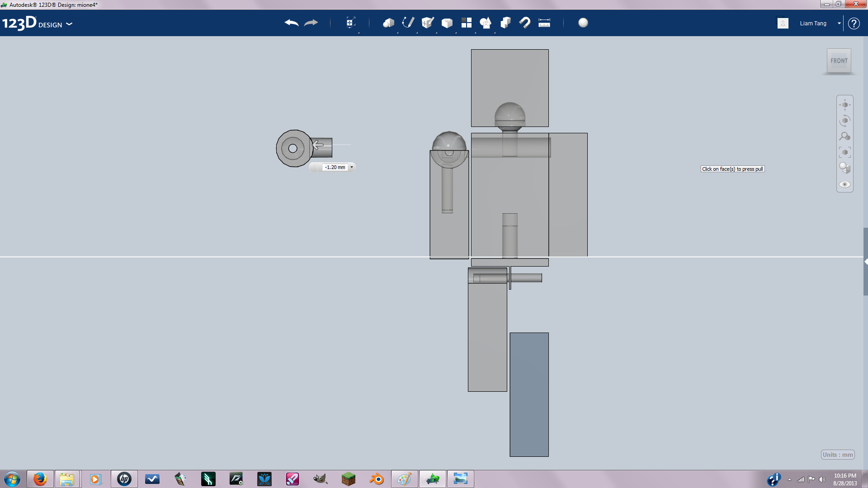Open the Action Center flag icon
The width and height of the screenshot is (868, 488).
point(811,479)
